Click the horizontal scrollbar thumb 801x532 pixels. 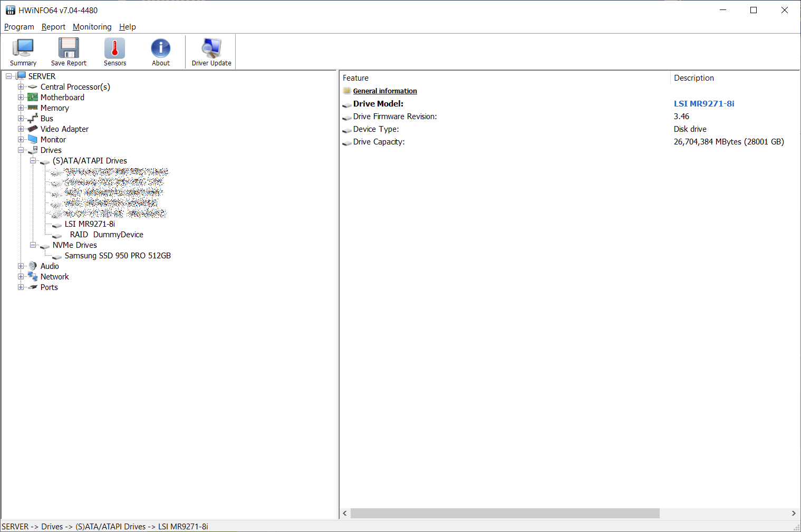click(x=505, y=514)
